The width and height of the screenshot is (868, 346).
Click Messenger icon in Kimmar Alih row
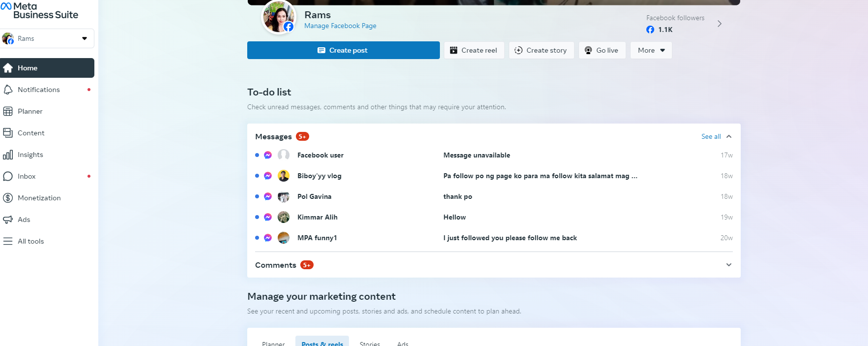point(268,217)
